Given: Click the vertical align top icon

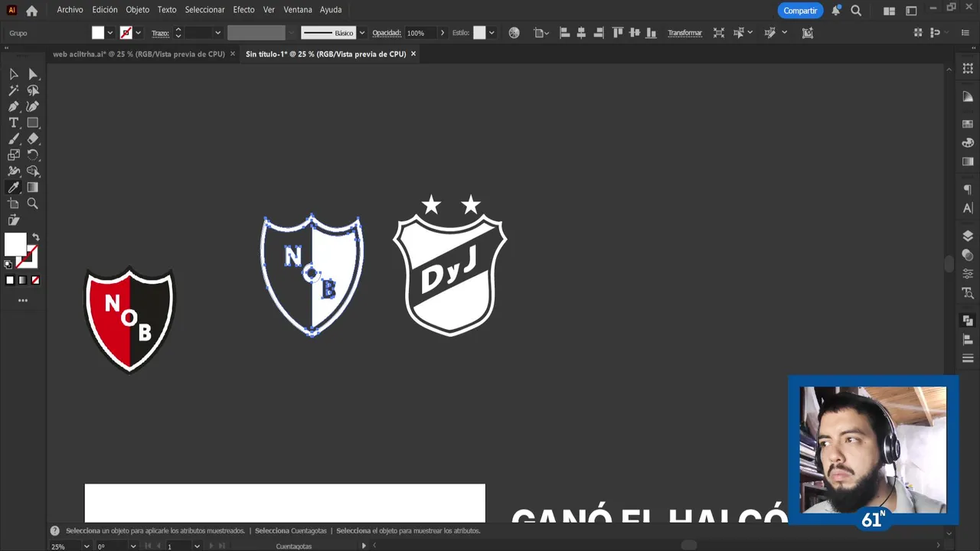Looking at the screenshot, I should [x=618, y=33].
